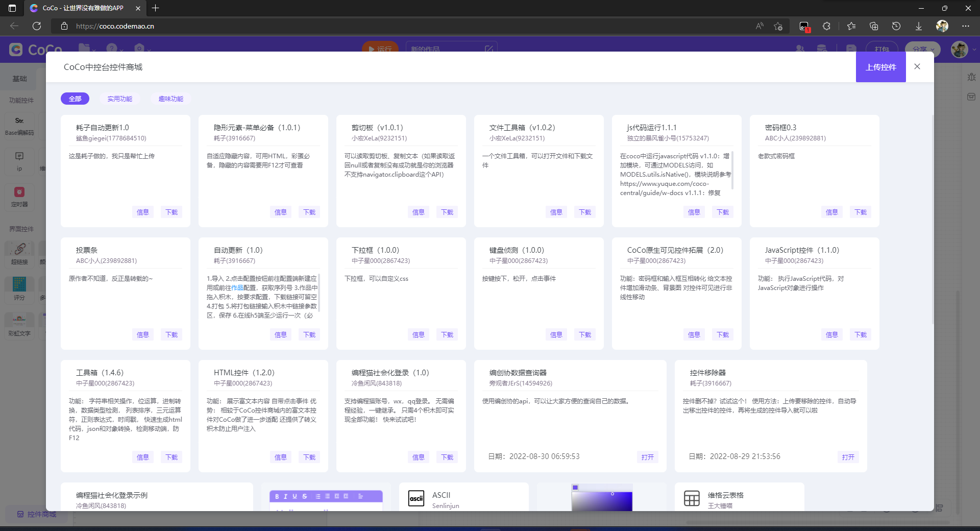Open the 控件移除器 entry
980x531 pixels.
(x=848, y=457)
